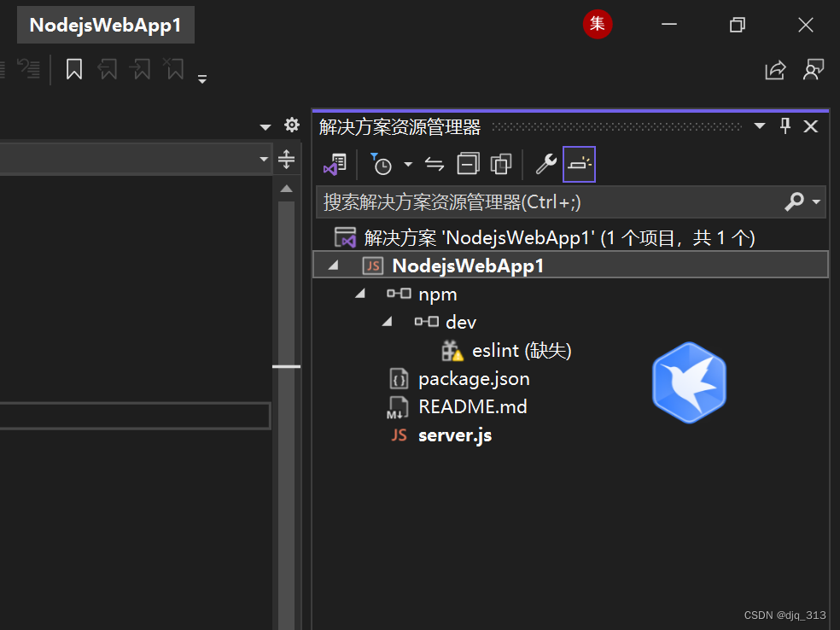840x630 pixels.
Task: Collapse the dev dependencies node
Action: (x=388, y=322)
